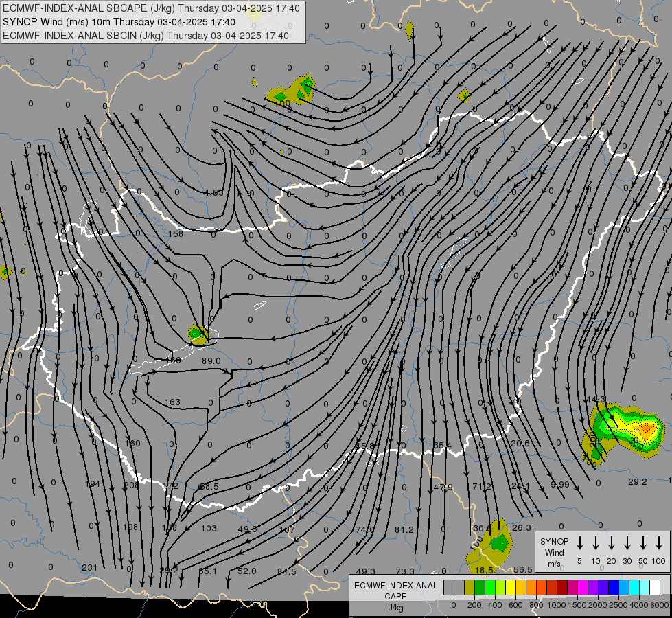This screenshot has height=618, width=672.
Task: Click the map value 47.9
Action: (443, 488)
